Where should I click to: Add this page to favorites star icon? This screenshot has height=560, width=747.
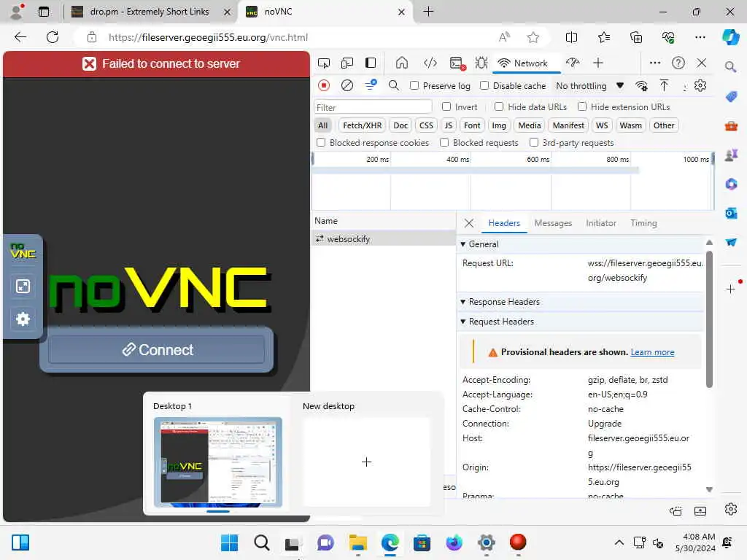533,37
